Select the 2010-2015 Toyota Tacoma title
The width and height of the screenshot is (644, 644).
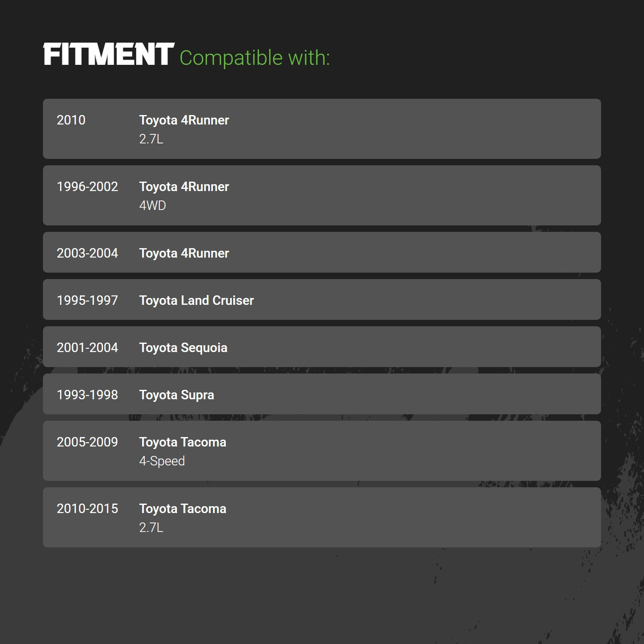coord(183,509)
